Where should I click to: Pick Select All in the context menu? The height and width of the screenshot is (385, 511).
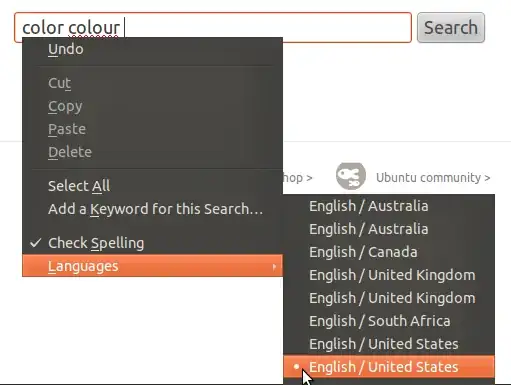click(x=152, y=186)
